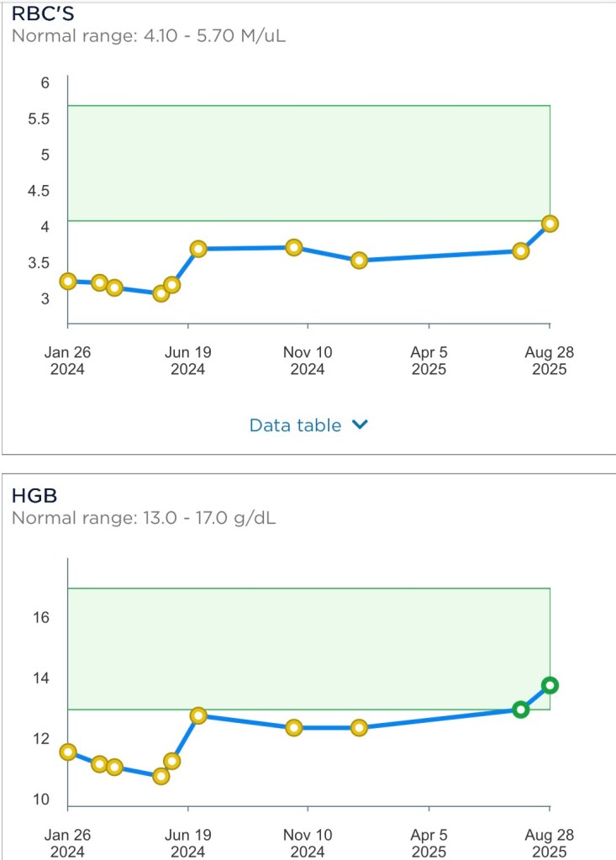Click the latest green HGB point on Aug 28 2025
This screenshot has height=860, width=616.
point(550,685)
